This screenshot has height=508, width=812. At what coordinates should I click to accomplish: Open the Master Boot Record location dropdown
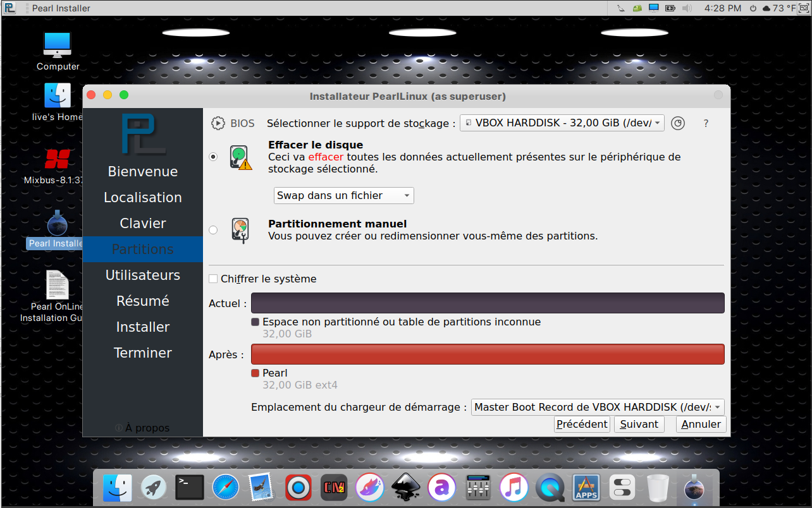point(598,408)
